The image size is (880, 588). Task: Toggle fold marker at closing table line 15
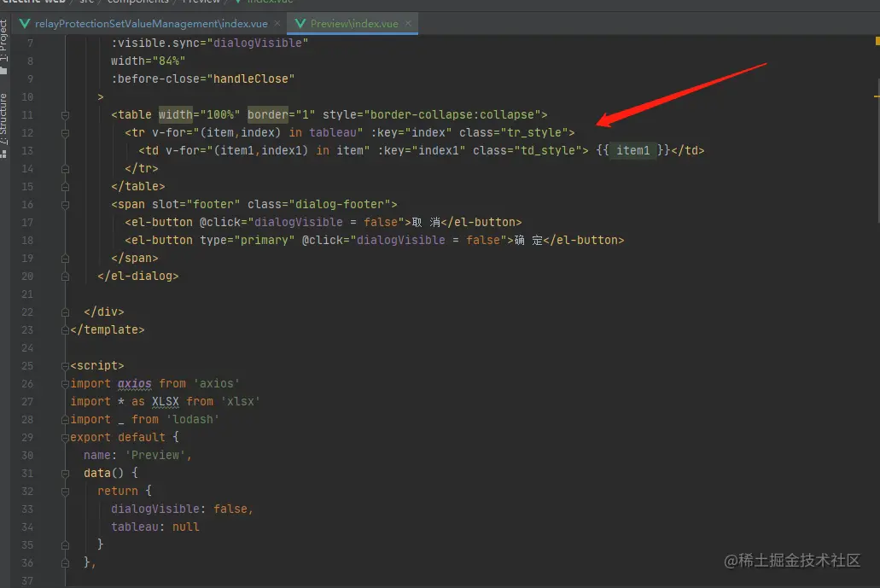[x=65, y=187]
